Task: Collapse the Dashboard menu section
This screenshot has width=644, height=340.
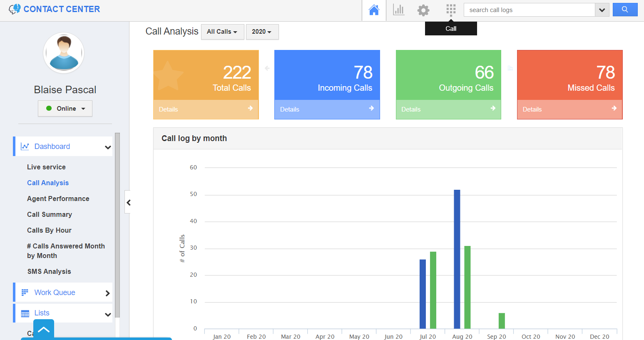Action: (x=107, y=147)
